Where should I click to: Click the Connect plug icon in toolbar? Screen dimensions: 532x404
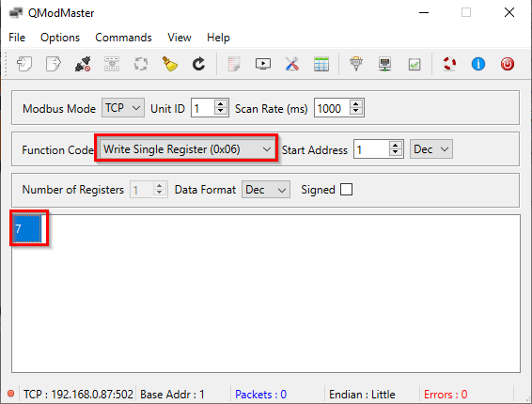click(83, 64)
